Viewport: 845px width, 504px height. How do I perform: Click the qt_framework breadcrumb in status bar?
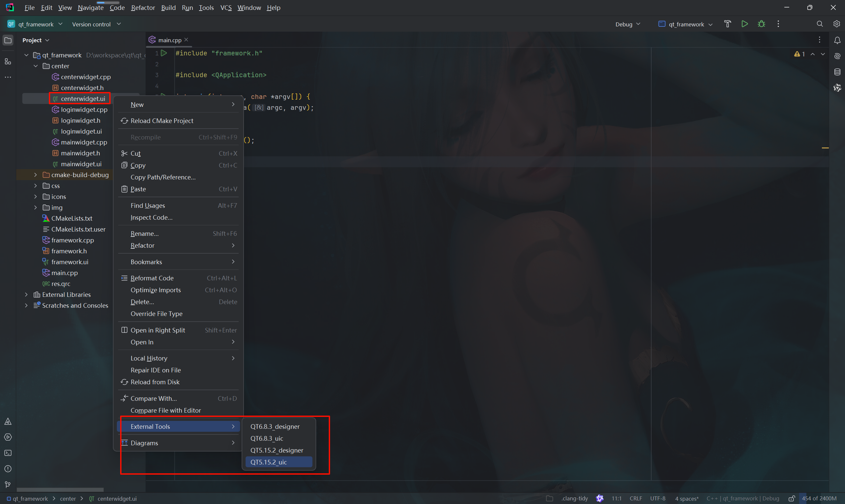coord(30,498)
